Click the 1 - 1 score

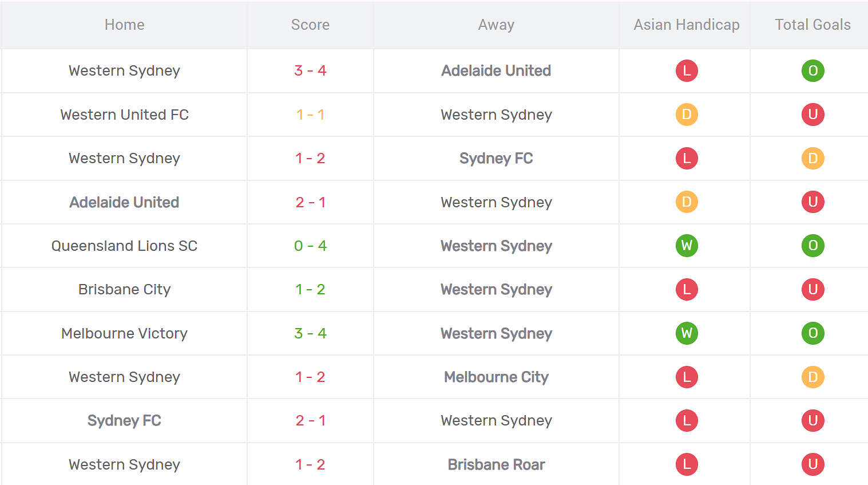pyautogui.click(x=310, y=115)
